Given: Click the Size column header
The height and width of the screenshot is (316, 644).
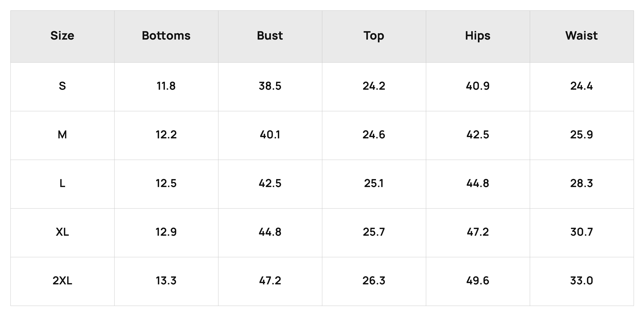Looking at the screenshot, I should (62, 36).
